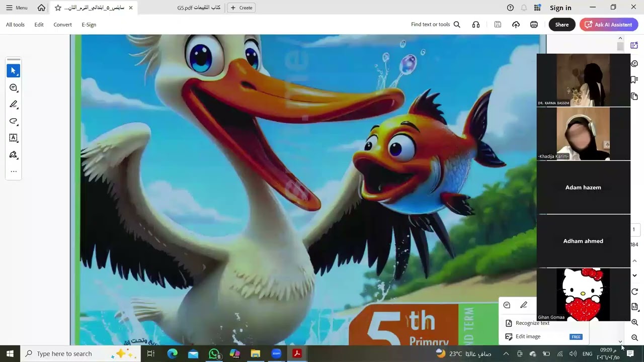Screen dimensions: 644x362
Task: Open the notifications bell
Action: coord(524,8)
